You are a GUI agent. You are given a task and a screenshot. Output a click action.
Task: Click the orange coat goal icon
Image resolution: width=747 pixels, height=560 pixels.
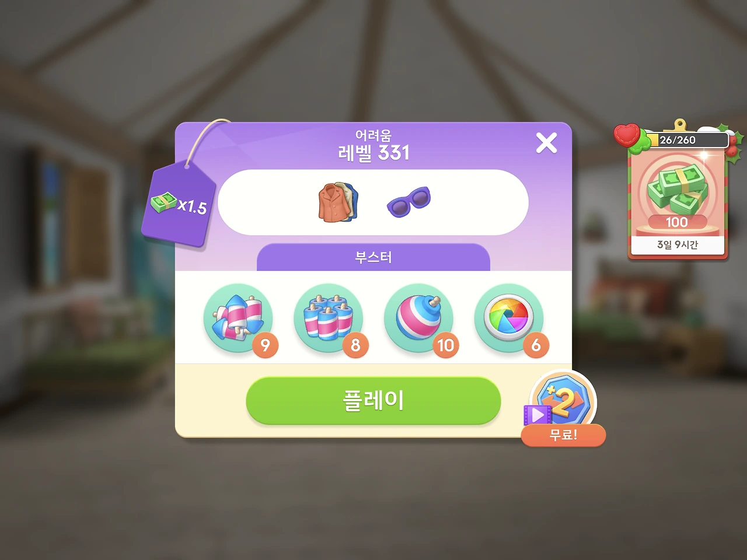[x=337, y=202]
